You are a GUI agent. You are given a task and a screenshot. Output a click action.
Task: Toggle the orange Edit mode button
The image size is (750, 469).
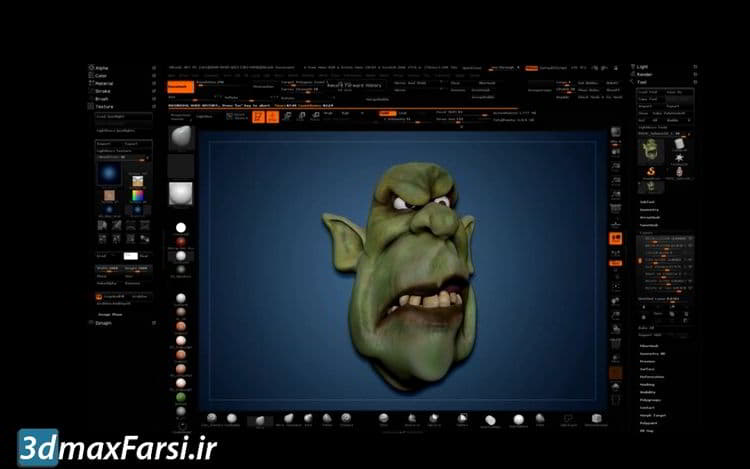[x=258, y=117]
